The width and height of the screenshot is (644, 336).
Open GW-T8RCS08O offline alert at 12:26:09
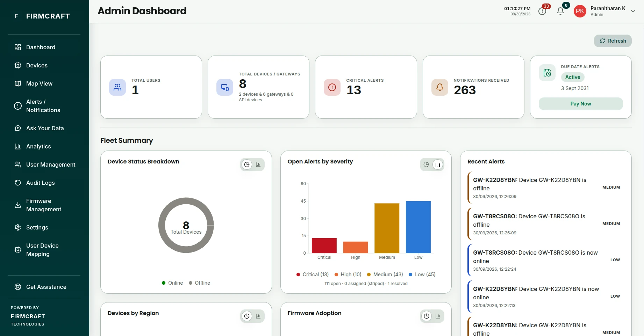[546, 224]
